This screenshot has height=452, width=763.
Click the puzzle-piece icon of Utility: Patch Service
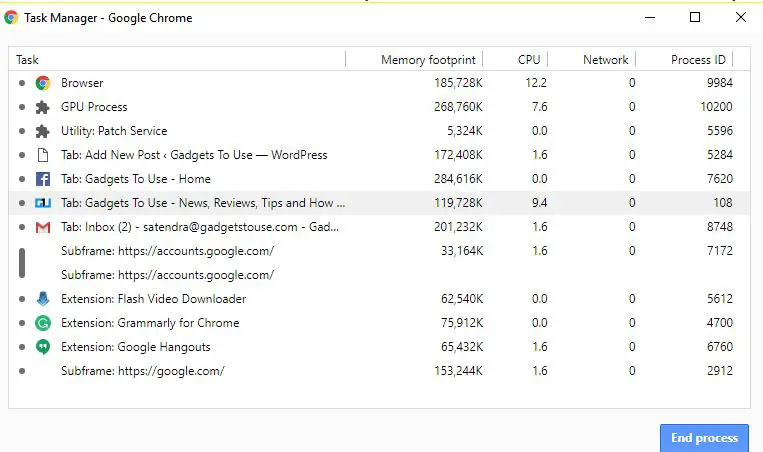[x=43, y=131]
